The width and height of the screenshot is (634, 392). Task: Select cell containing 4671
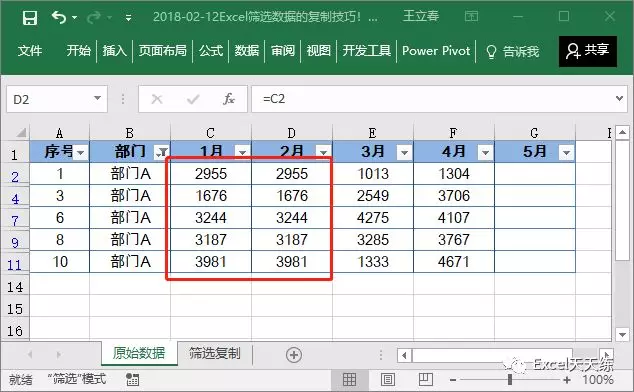(x=454, y=262)
